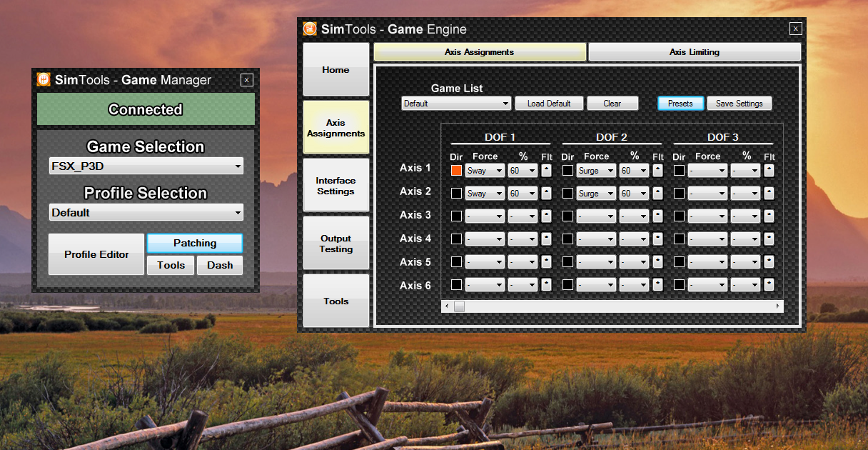The image size is (868, 450).
Task: Close the Game Manager window
Action: coord(246,80)
